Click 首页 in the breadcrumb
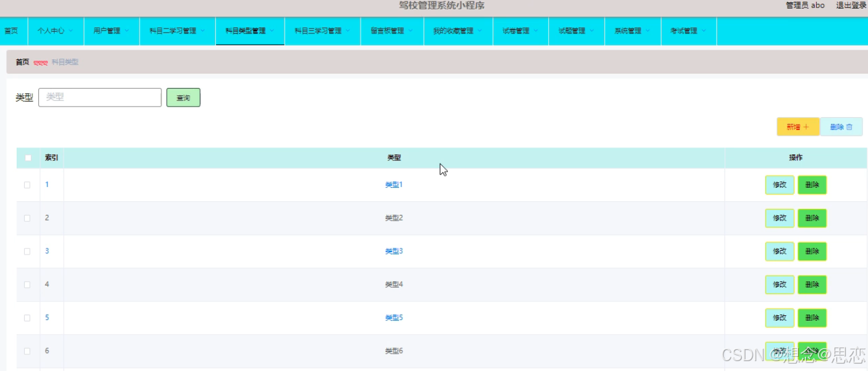868x371 pixels. 22,62
